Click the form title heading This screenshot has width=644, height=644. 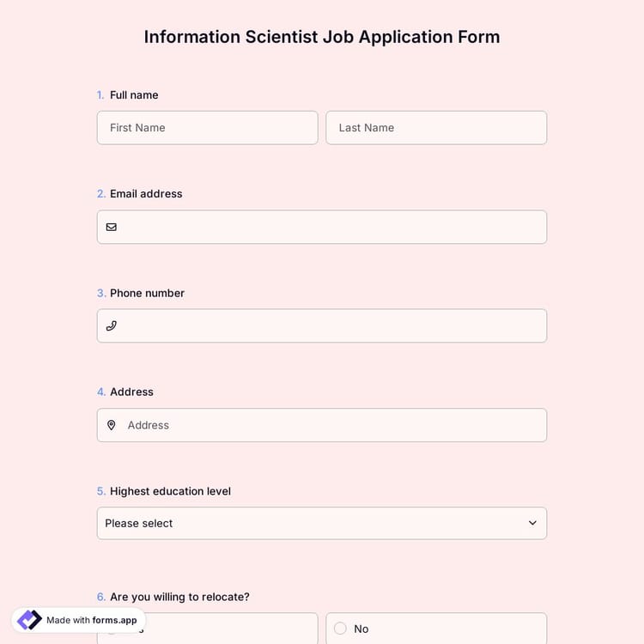(322, 37)
